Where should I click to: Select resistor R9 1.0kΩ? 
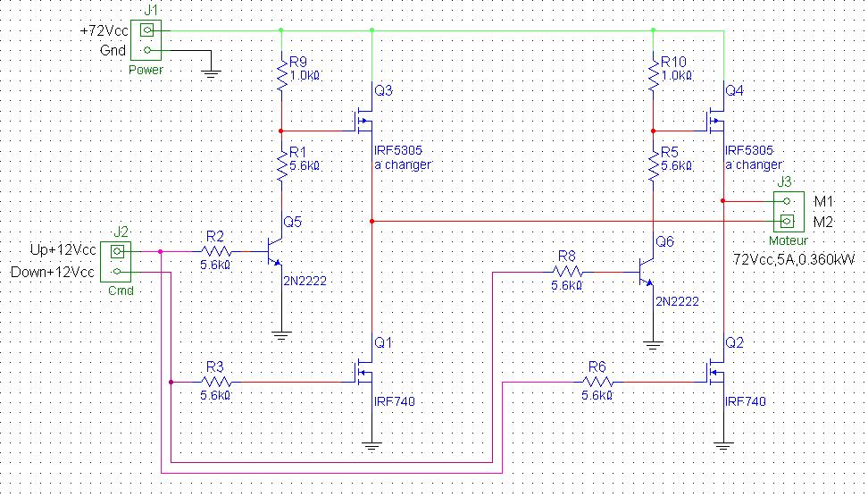click(x=281, y=75)
